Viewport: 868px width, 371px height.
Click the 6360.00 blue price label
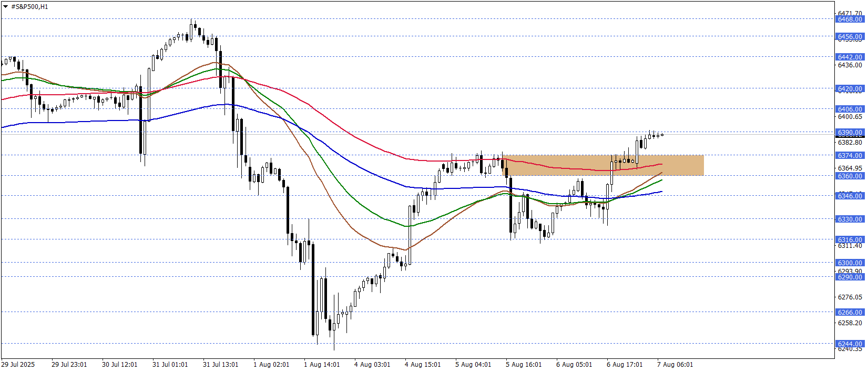(850, 176)
